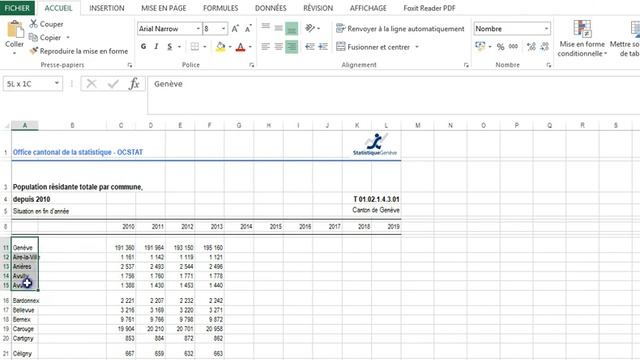Switch to Foxit Reader PDF tab
Screen dimensions: 640x360
coord(429,8)
